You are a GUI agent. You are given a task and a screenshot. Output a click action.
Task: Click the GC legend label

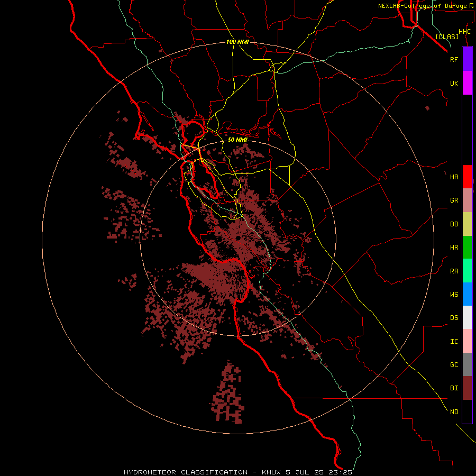(454, 364)
